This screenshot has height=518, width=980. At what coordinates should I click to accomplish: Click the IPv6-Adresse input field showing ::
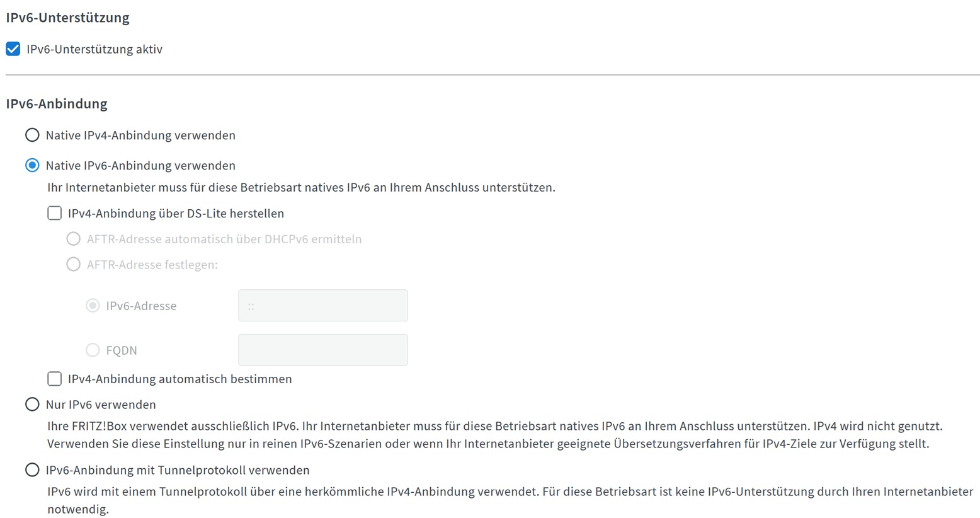323,306
